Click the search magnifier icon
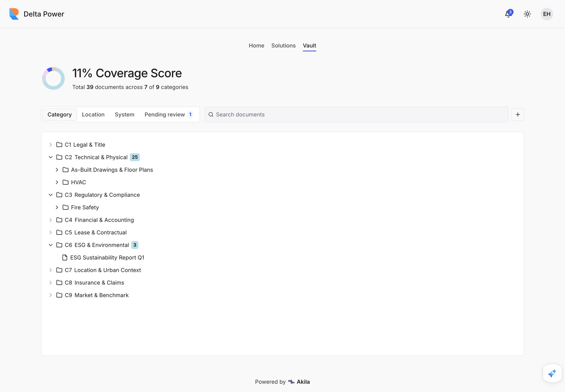The width and height of the screenshot is (565, 392). [211, 114]
